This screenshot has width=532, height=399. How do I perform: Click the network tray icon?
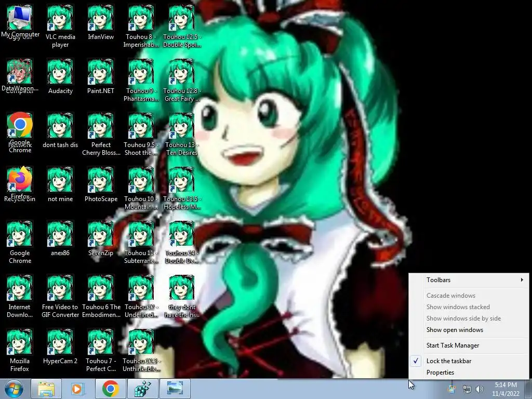click(467, 390)
